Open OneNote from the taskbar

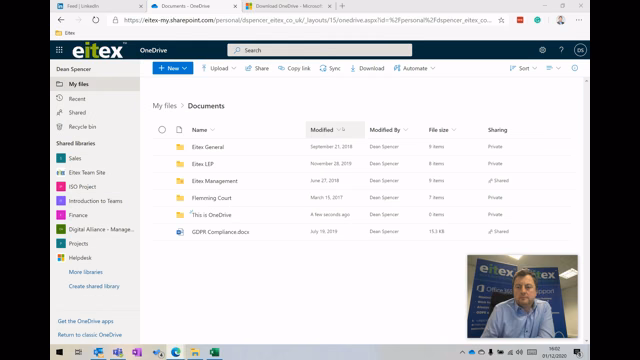click(137, 352)
